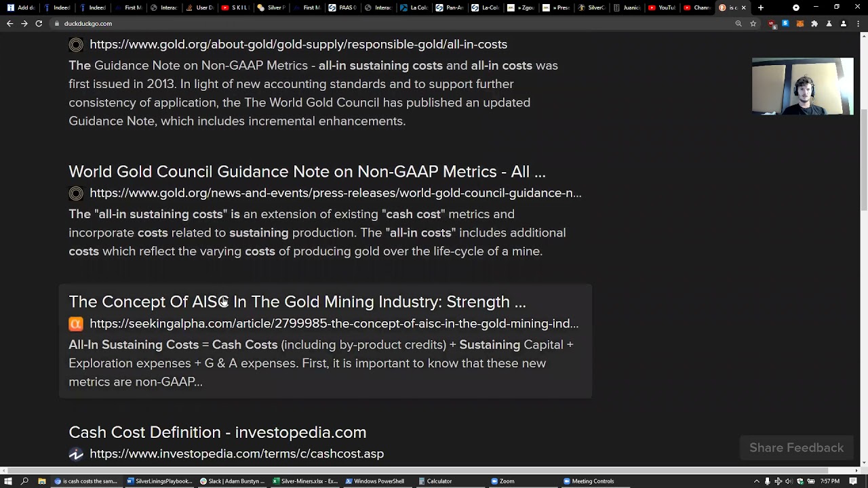Open the MetaMask fox extension
This screenshot has height=488, width=868.
point(800,24)
